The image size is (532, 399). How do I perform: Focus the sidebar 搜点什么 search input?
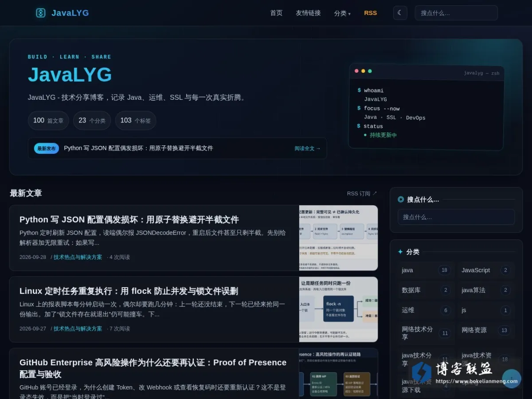pyautogui.click(x=456, y=217)
